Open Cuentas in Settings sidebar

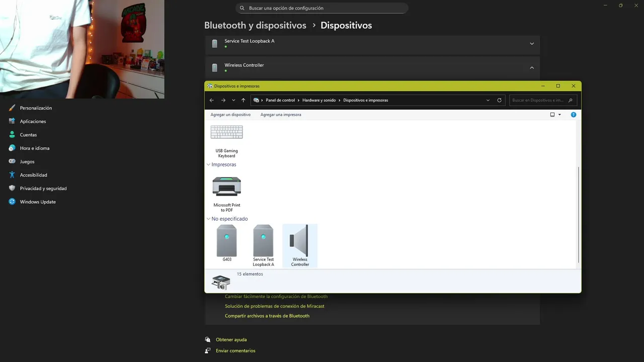[x=28, y=135]
